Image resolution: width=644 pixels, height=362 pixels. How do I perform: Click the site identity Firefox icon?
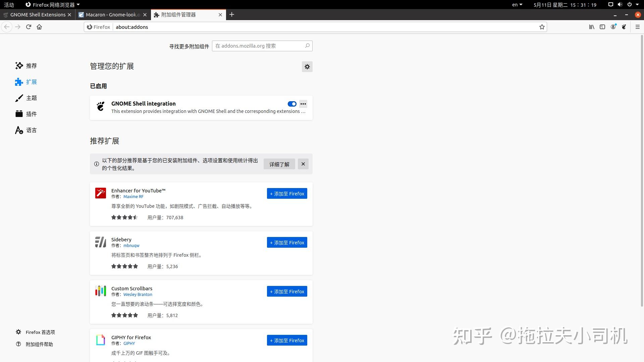coord(90,27)
